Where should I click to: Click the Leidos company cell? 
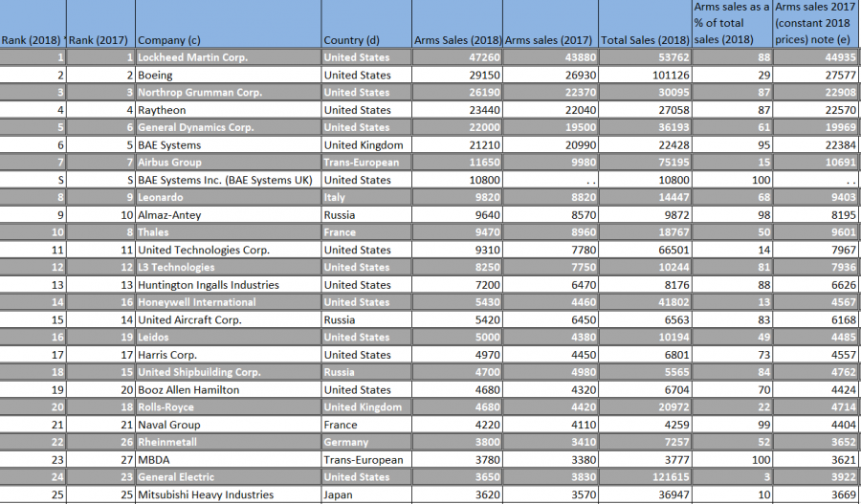coord(229,337)
